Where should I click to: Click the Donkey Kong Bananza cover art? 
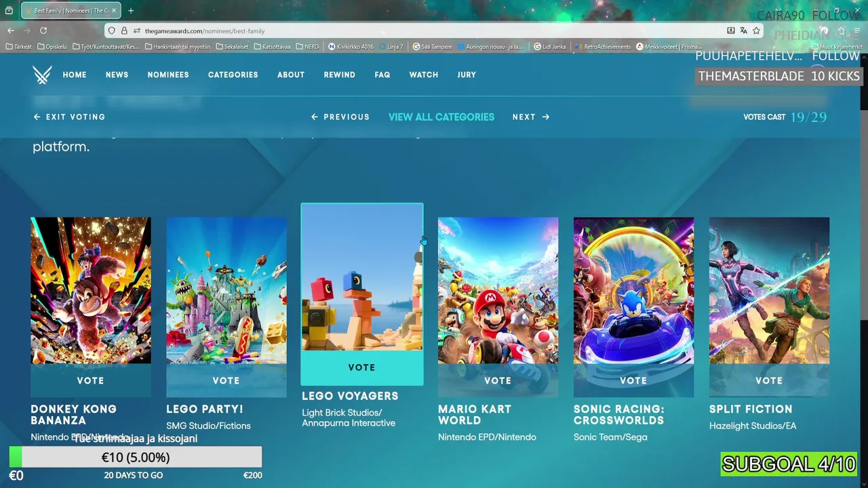tap(91, 290)
